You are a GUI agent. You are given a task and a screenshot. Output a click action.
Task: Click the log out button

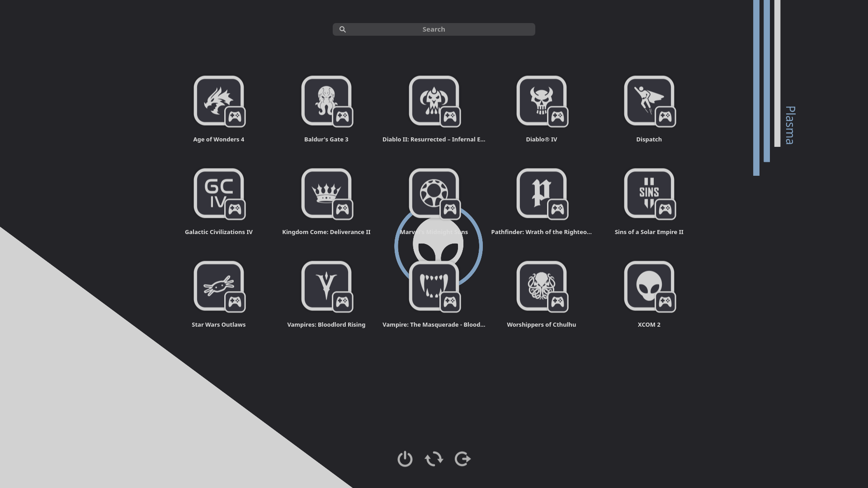pyautogui.click(x=462, y=459)
